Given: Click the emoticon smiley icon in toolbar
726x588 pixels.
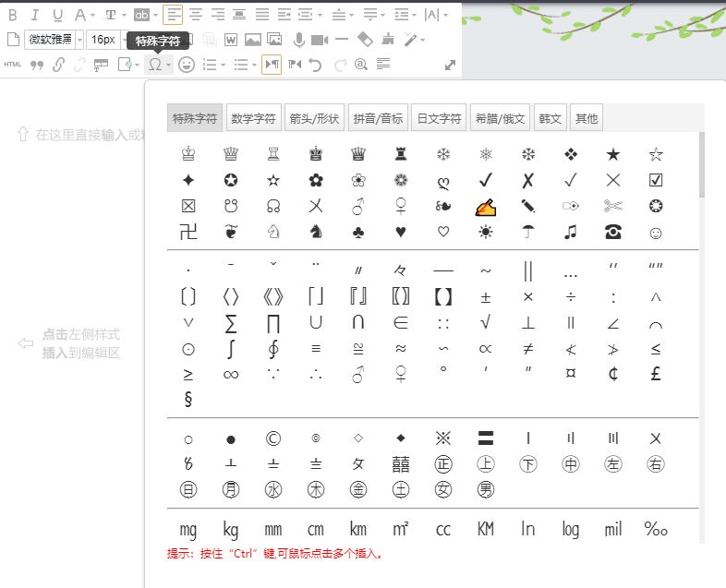Looking at the screenshot, I should tap(187, 65).
